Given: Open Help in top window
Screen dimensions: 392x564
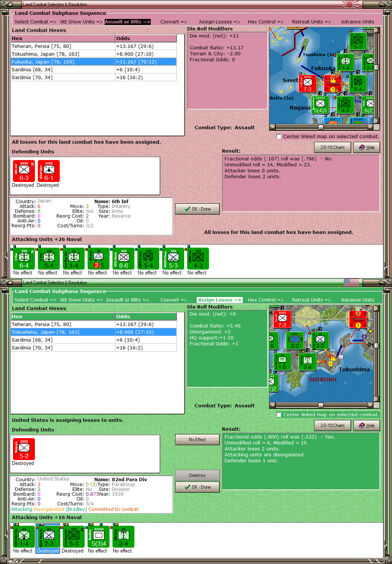Looking at the screenshot, I should pyautogui.click(x=367, y=147).
